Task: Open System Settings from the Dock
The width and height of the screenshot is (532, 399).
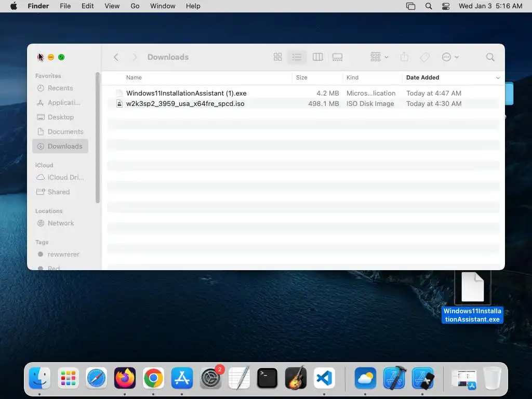Action: point(211,378)
